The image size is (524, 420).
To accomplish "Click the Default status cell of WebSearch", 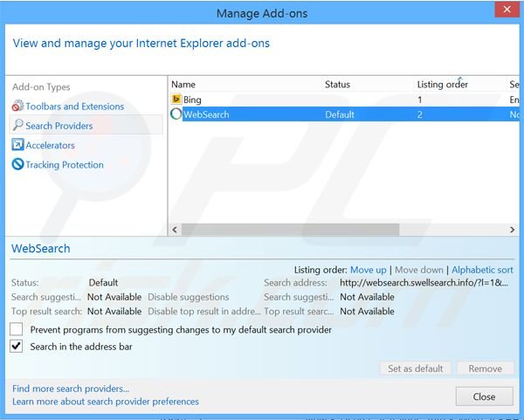I will tap(340, 114).
